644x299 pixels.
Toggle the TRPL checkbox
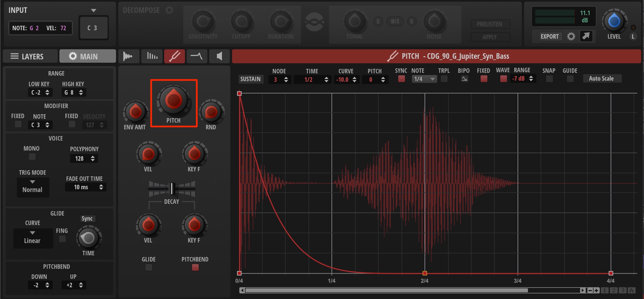tap(444, 79)
